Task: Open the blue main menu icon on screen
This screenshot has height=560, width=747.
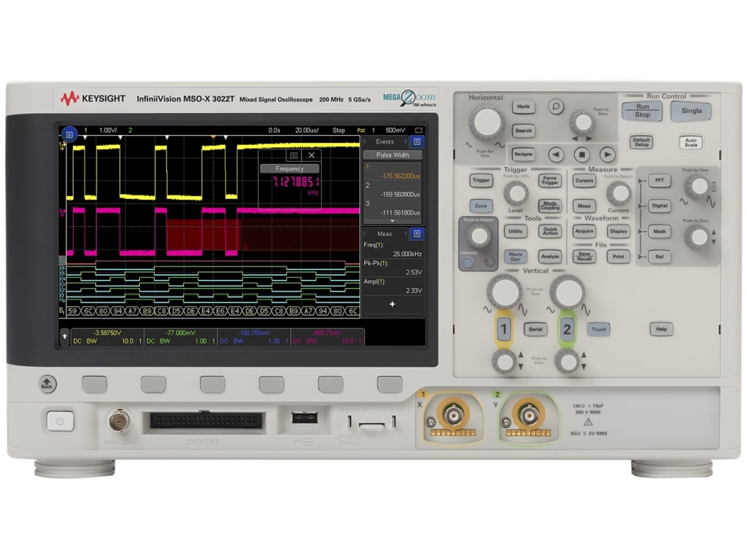Action: (x=69, y=135)
